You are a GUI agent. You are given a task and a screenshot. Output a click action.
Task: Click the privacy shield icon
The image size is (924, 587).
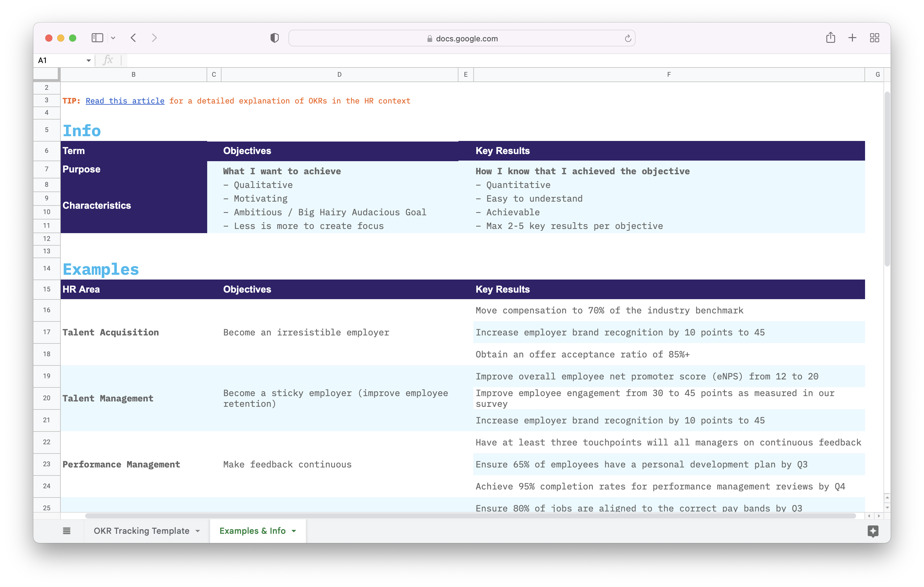pos(274,38)
